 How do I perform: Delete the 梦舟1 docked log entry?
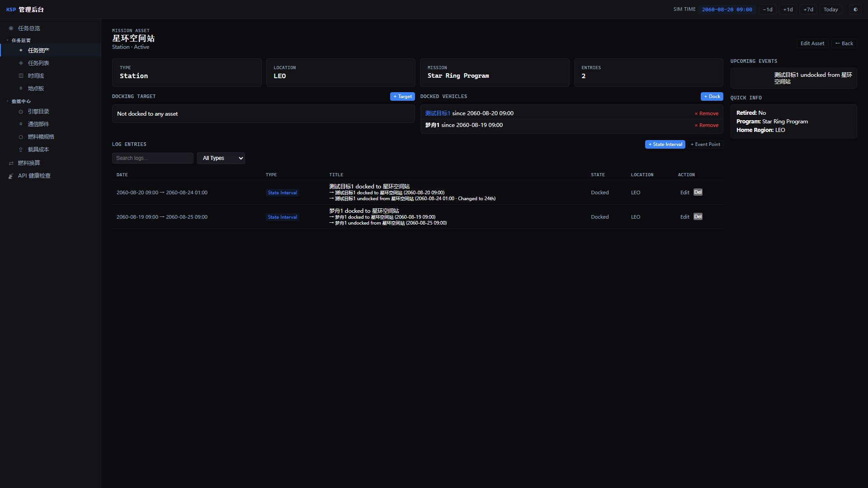click(x=698, y=217)
